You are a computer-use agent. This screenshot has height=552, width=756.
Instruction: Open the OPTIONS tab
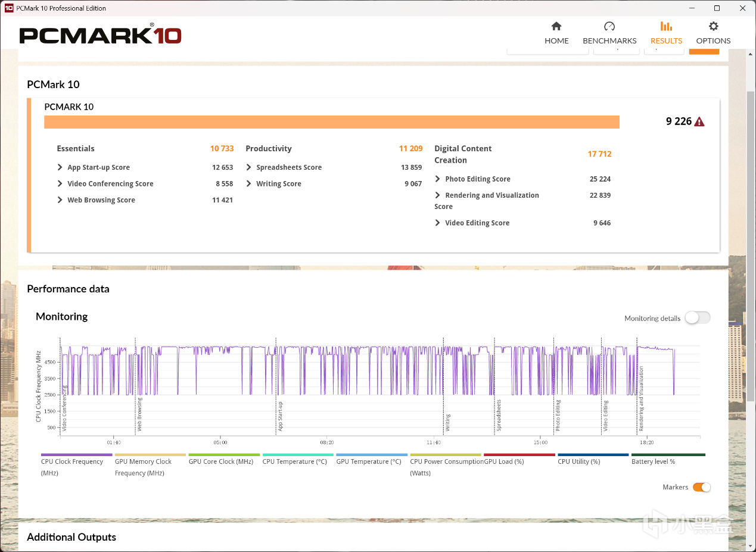click(713, 33)
